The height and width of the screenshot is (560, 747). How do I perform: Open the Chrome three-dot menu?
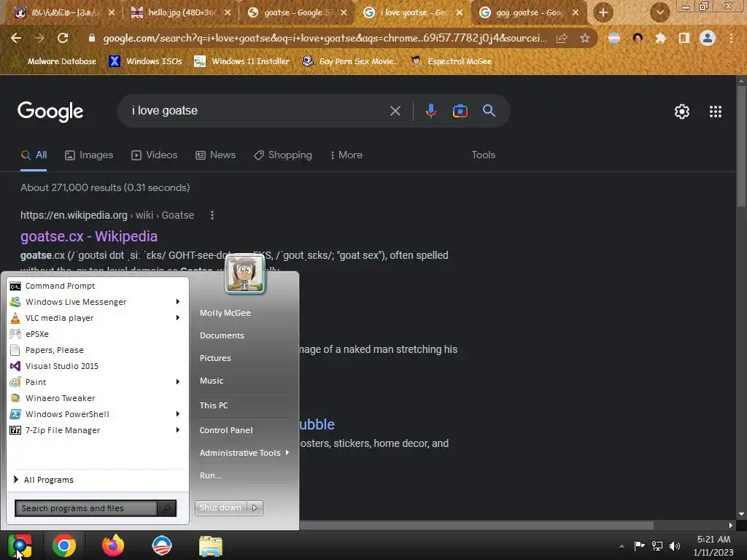click(731, 38)
